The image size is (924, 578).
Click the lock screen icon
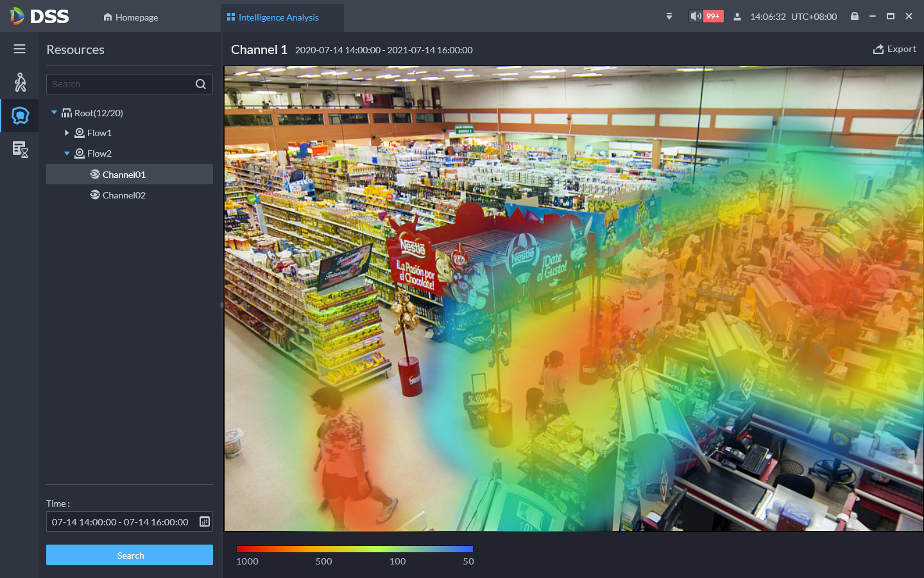[854, 16]
